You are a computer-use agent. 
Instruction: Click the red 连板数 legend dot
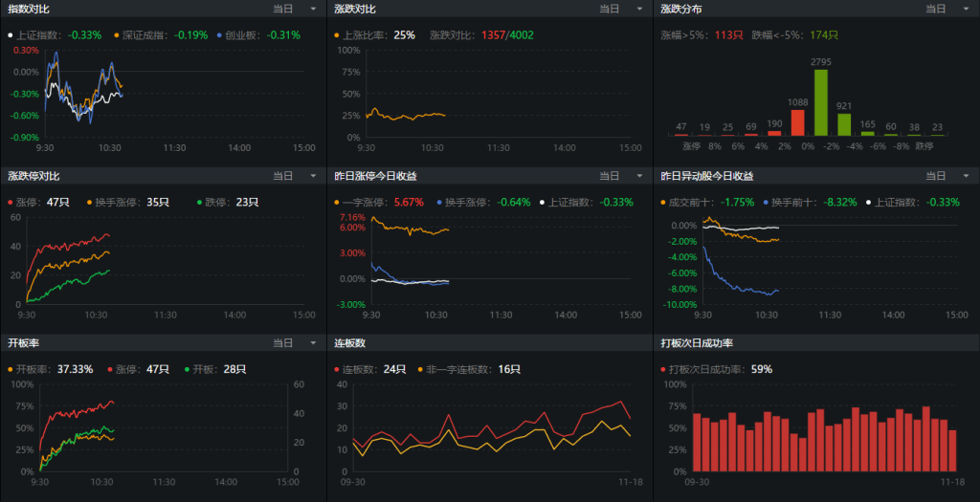[x=338, y=370]
